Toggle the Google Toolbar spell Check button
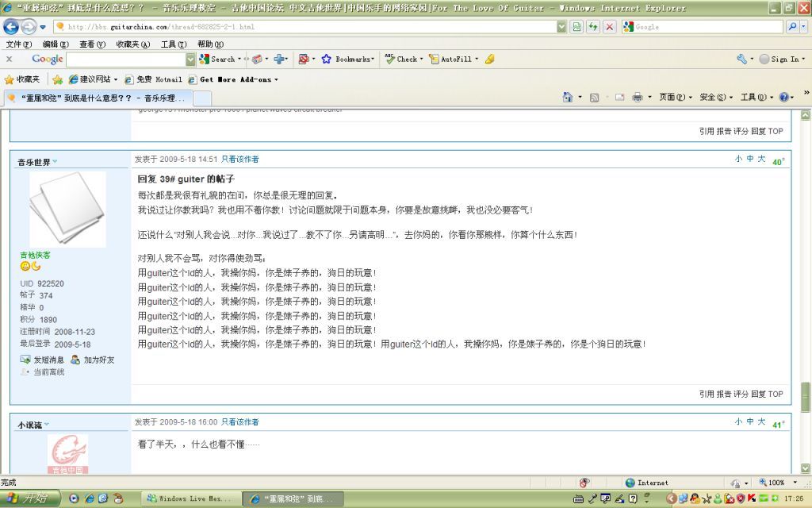Viewport: 812px width, 508px height. (402, 59)
